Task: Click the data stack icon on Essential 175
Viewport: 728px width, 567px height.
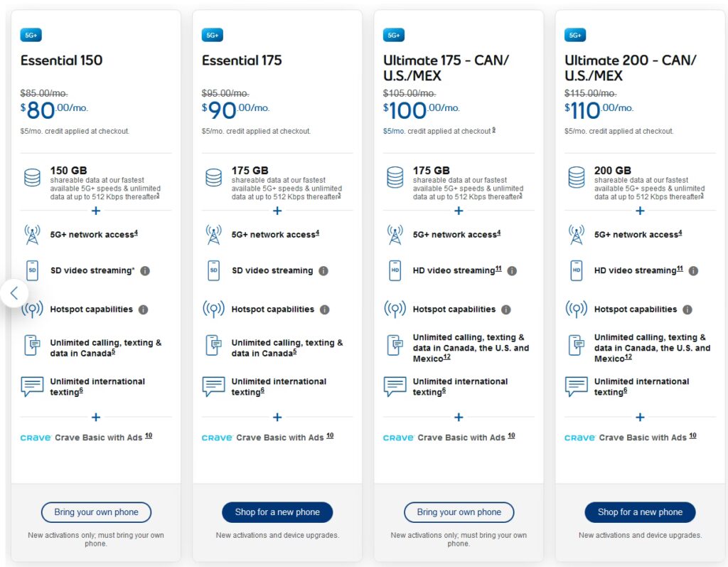Action: click(x=213, y=177)
